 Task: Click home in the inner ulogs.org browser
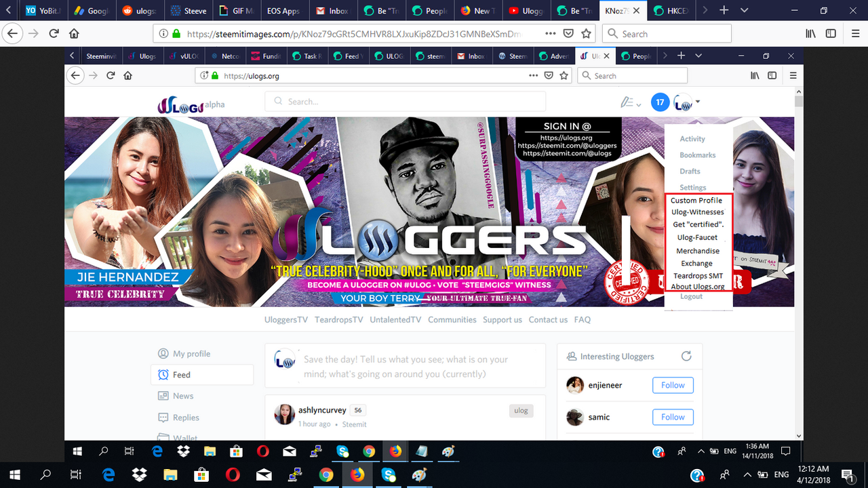[x=127, y=76]
